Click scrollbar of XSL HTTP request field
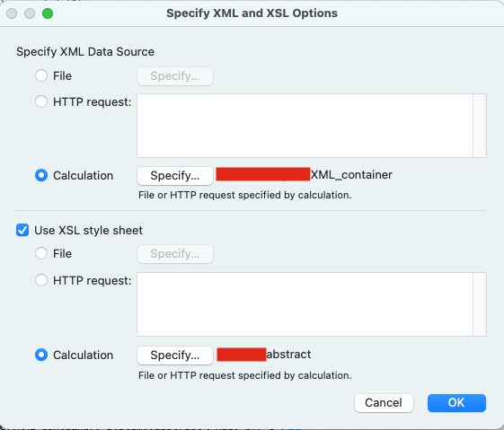The height and width of the screenshot is (430, 504). (x=480, y=304)
